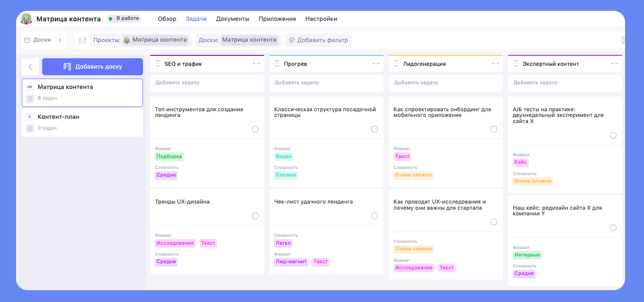Click the green Подборка format tag

pyautogui.click(x=169, y=157)
